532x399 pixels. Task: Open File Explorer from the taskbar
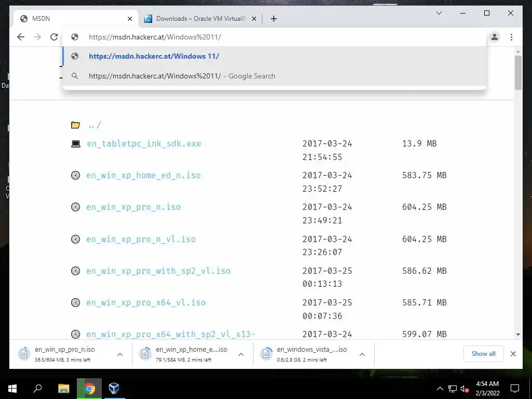coord(63,389)
